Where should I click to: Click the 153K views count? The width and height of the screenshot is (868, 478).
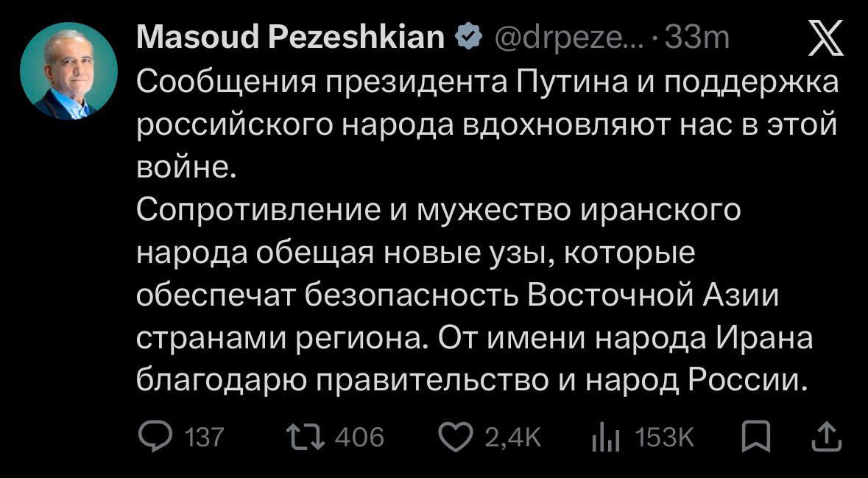[664, 438]
